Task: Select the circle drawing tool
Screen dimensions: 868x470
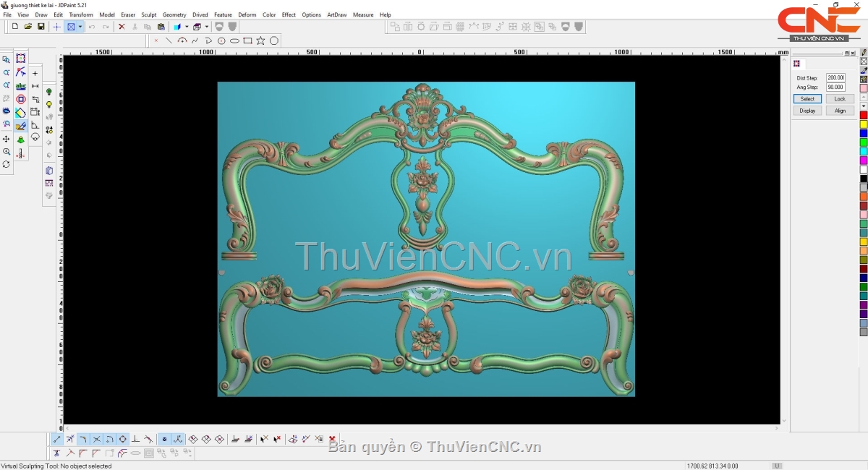Action: pyautogui.click(x=274, y=40)
